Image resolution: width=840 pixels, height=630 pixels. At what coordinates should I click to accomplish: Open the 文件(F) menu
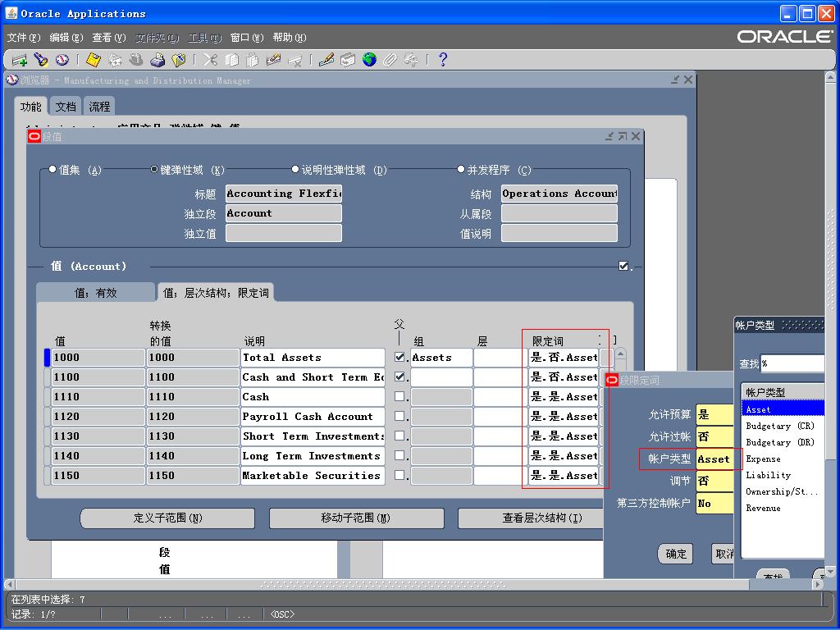[24, 38]
